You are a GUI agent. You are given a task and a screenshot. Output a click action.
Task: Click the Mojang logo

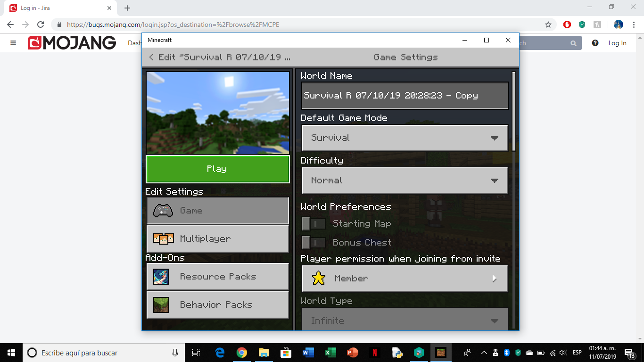point(72,43)
